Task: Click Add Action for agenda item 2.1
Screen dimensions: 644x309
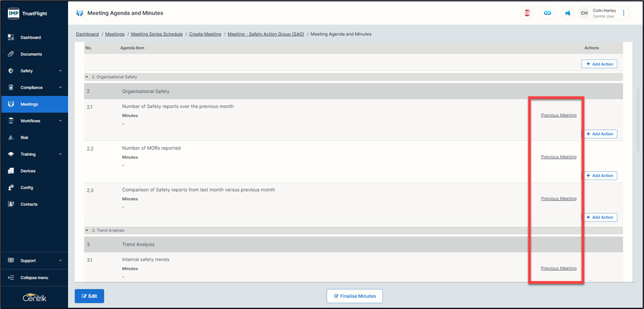Action: [599, 134]
